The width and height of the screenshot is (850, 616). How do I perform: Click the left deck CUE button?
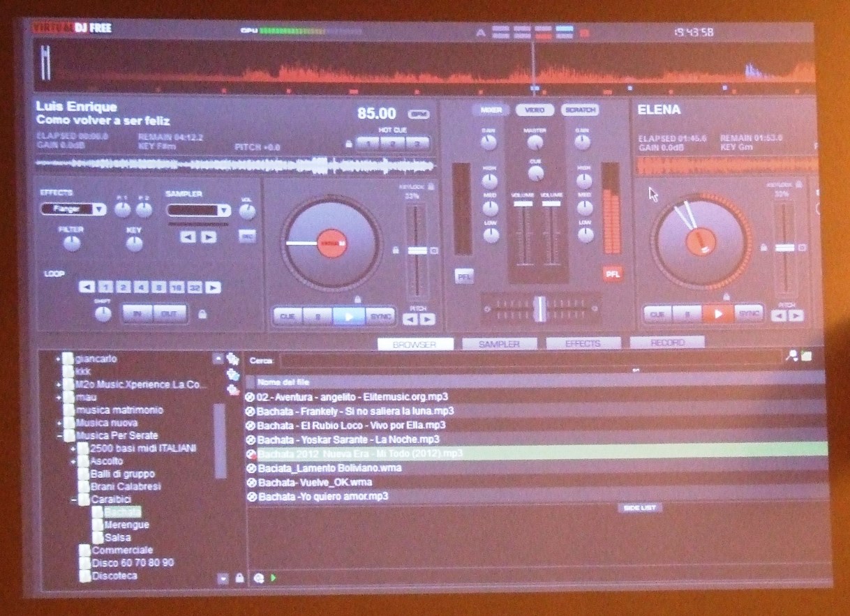[287, 316]
